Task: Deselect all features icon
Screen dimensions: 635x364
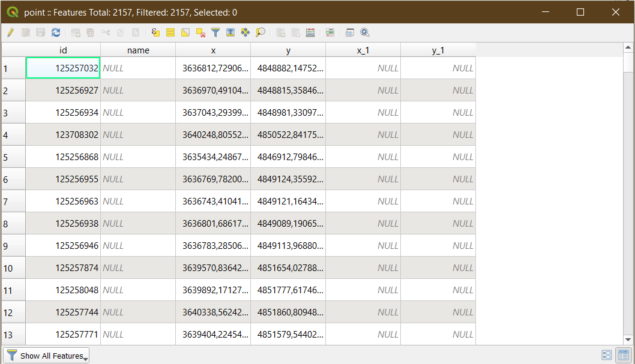Action: pyautogui.click(x=200, y=32)
